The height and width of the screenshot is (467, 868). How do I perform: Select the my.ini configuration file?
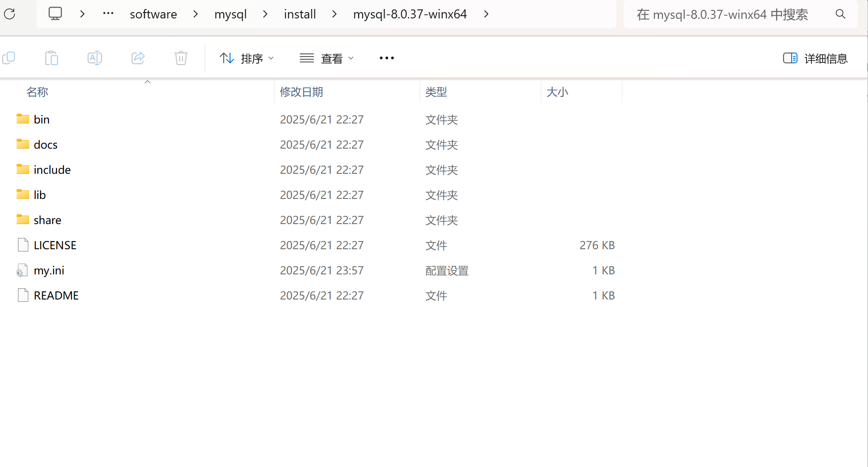[x=49, y=270]
